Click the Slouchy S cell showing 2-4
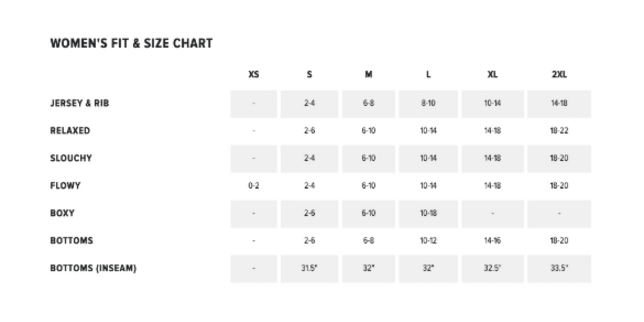 coord(309,158)
